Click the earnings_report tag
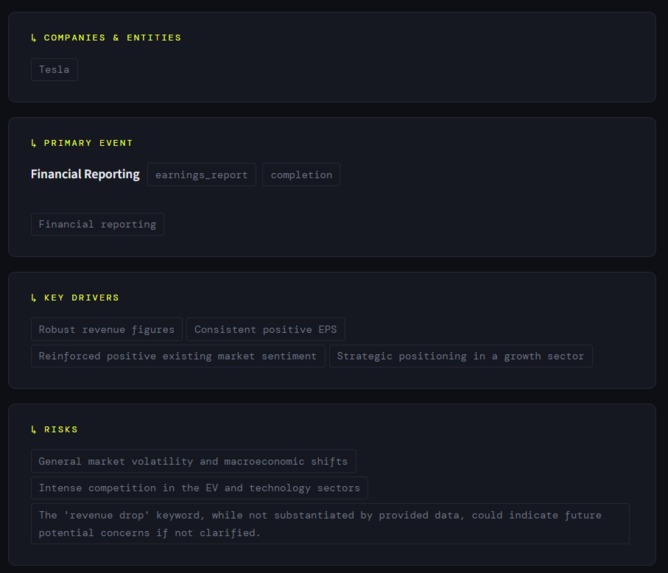 (x=201, y=175)
